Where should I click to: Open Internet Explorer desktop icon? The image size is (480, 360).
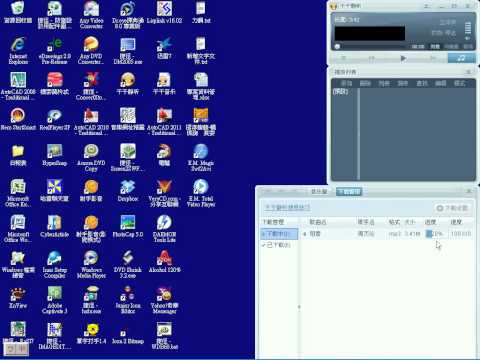pos(18,51)
